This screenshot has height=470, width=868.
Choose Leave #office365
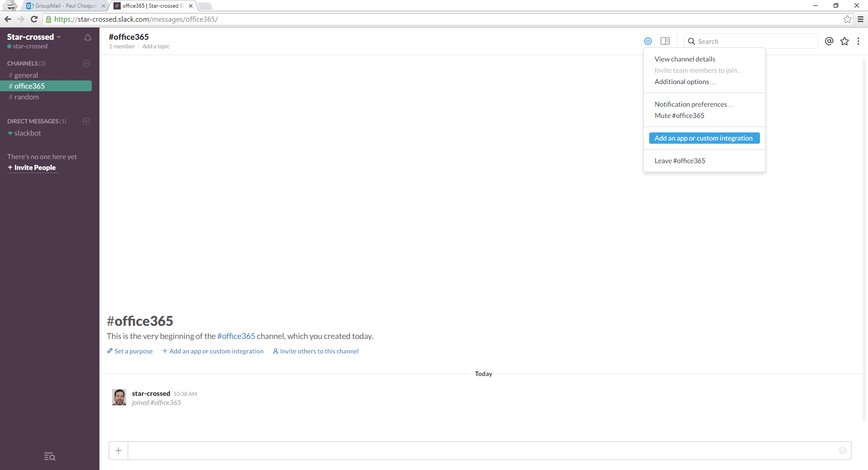tap(679, 161)
